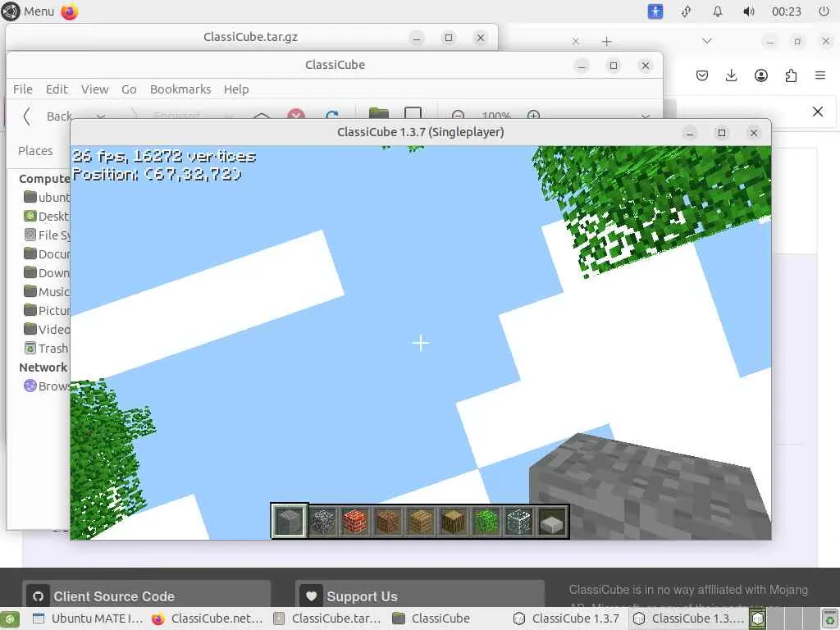Open the notifications bell in the top panel

(x=717, y=11)
